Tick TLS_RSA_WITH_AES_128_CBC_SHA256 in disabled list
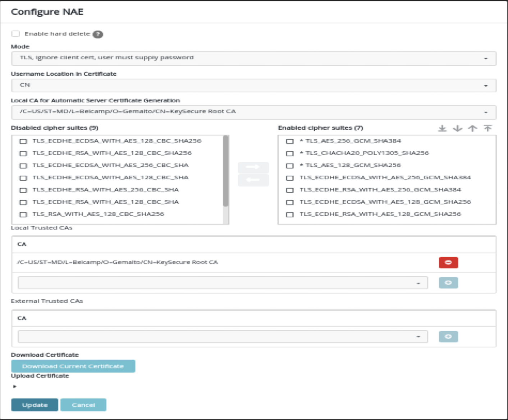508x420 pixels. tap(23, 214)
